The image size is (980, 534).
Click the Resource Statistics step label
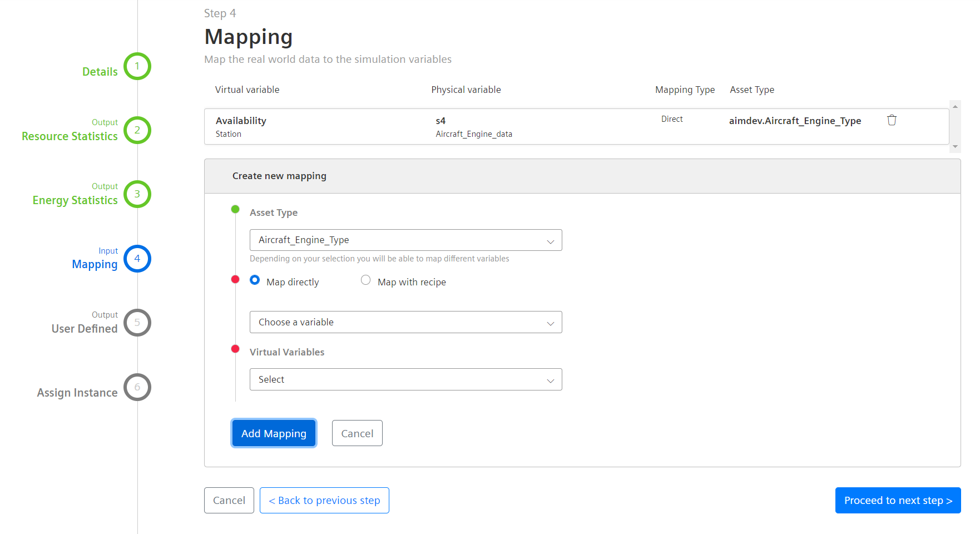coord(70,136)
